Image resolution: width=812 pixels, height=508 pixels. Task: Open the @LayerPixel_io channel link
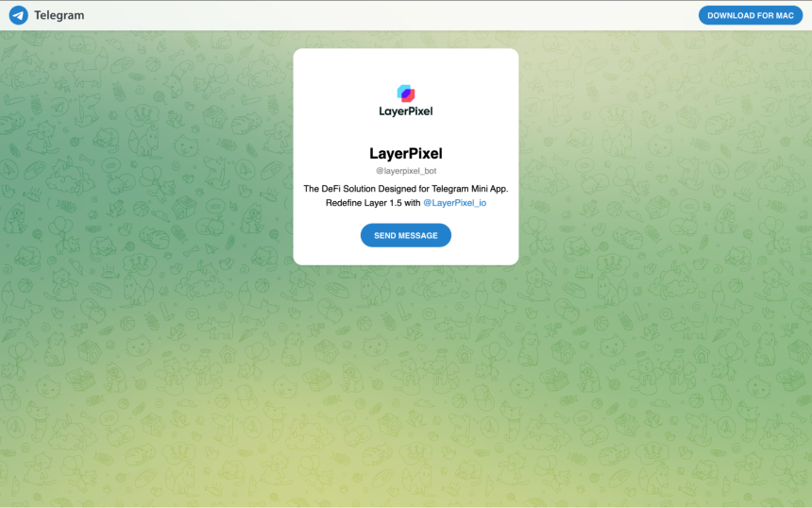coord(455,203)
